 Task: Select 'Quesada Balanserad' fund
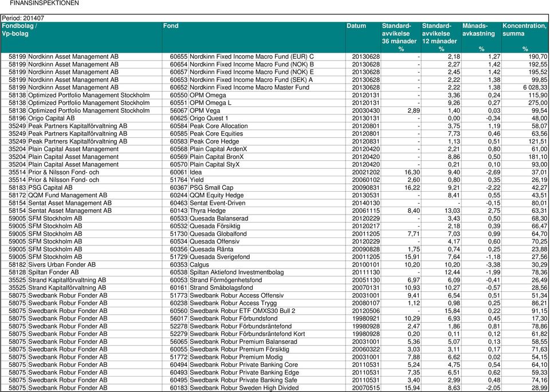pos(219,219)
